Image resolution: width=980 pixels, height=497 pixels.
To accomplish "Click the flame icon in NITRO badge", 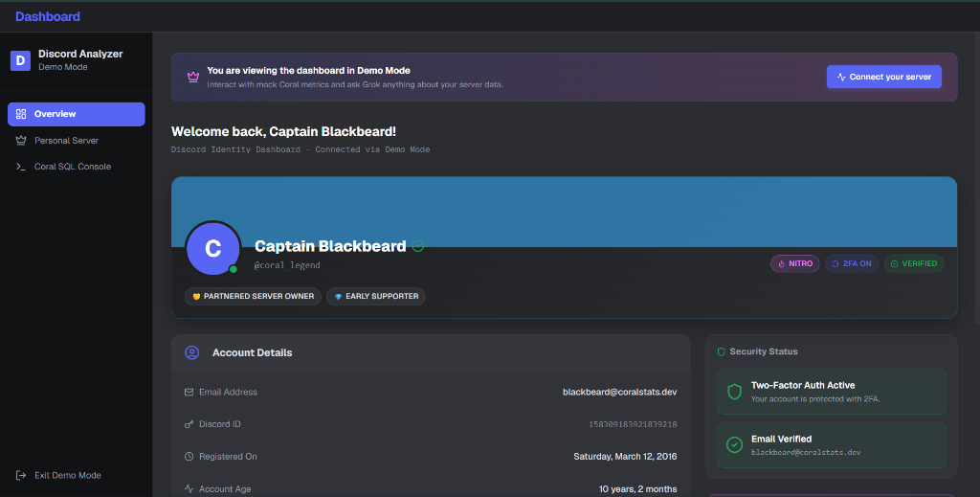I will (781, 263).
